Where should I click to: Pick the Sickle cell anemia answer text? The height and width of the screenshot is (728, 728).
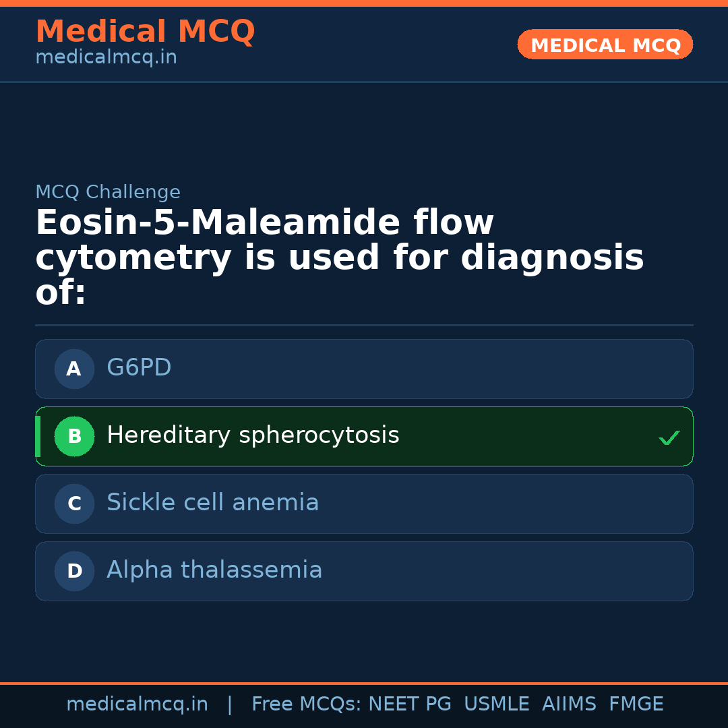[x=212, y=503]
